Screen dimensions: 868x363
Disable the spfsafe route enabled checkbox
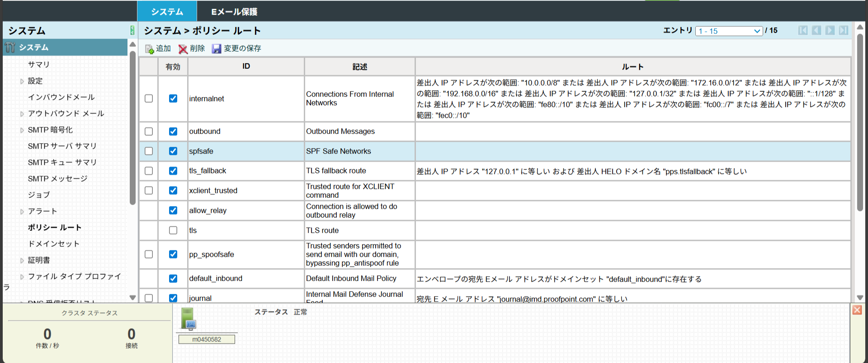[x=173, y=151]
